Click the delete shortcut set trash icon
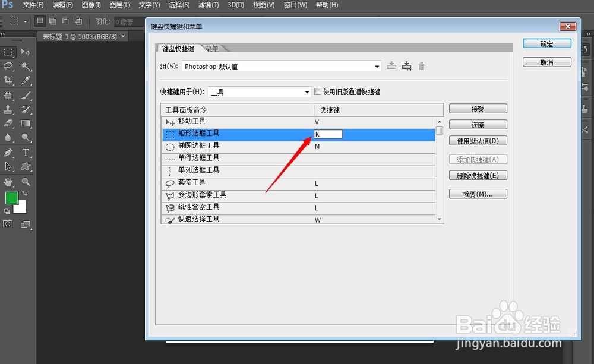The image size is (594, 364). (x=421, y=66)
